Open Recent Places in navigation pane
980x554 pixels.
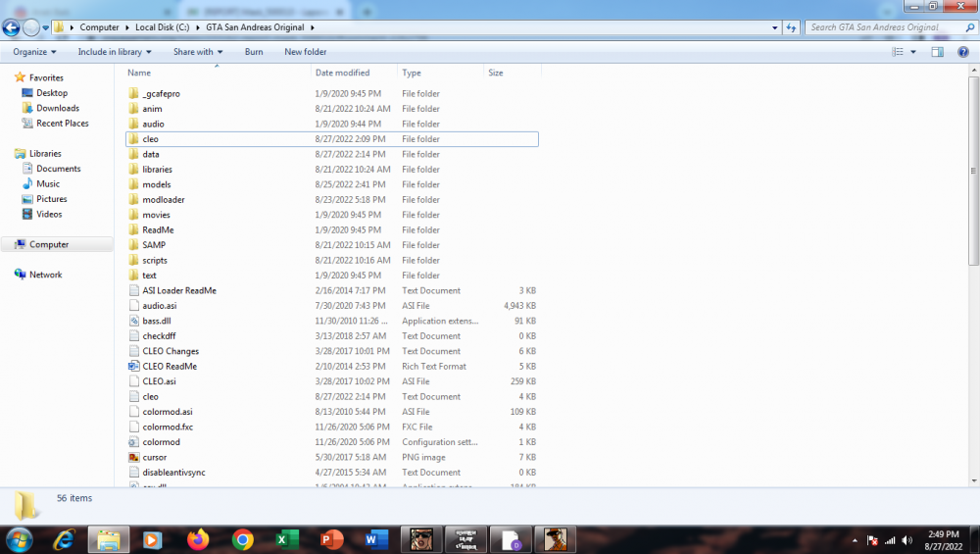pyautogui.click(x=63, y=124)
